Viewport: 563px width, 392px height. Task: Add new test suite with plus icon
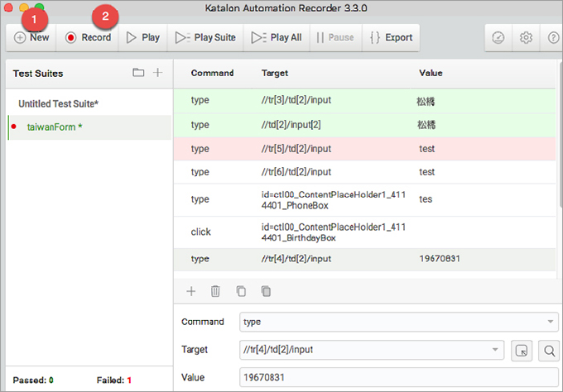point(157,73)
